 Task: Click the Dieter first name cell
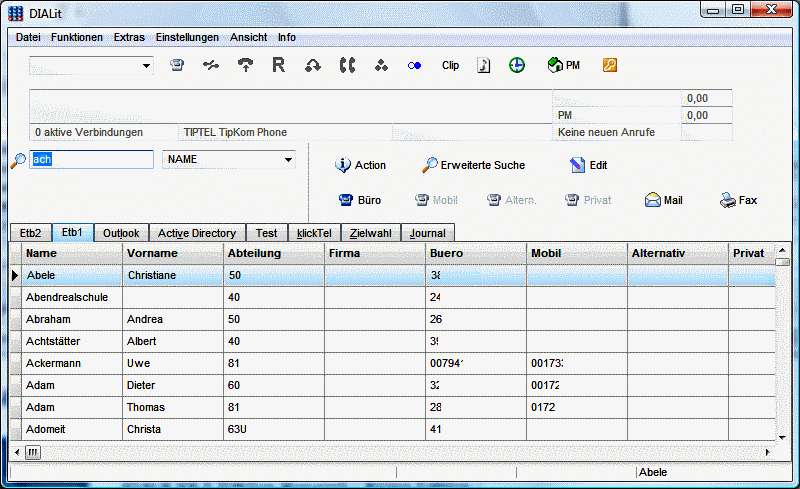pyautogui.click(x=172, y=385)
